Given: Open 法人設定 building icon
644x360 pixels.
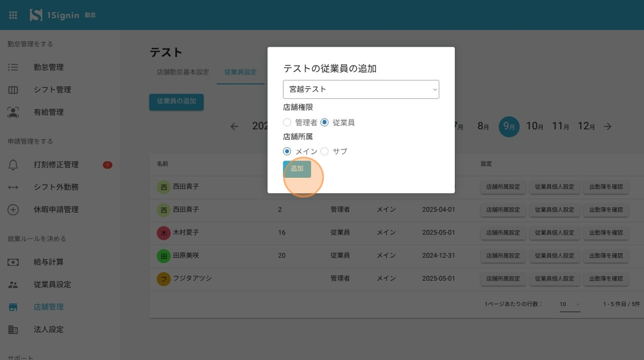Looking at the screenshot, I should [13, 330].
